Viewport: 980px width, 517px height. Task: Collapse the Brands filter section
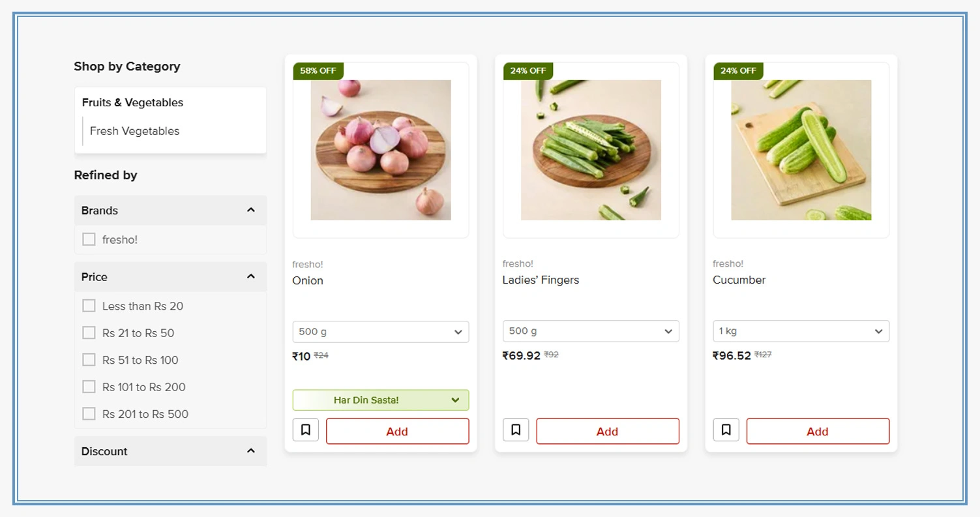coord(251,210)
